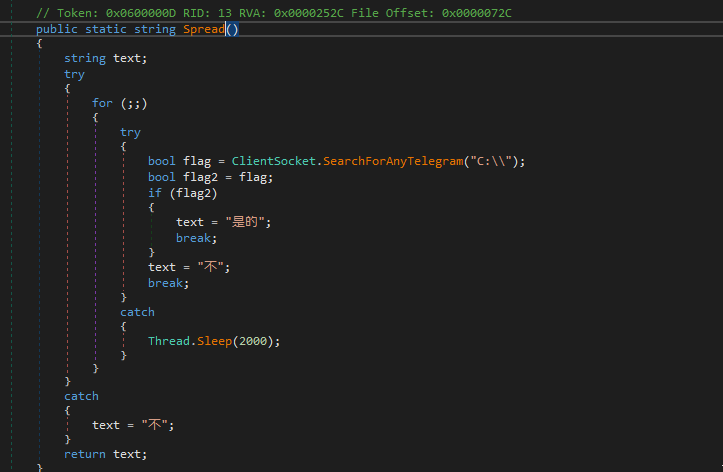Image resolution: width=723 pixels, height=472 pixels.
Task: Click the catch keyword above the last text = "不"
Action: coord(81,396)
